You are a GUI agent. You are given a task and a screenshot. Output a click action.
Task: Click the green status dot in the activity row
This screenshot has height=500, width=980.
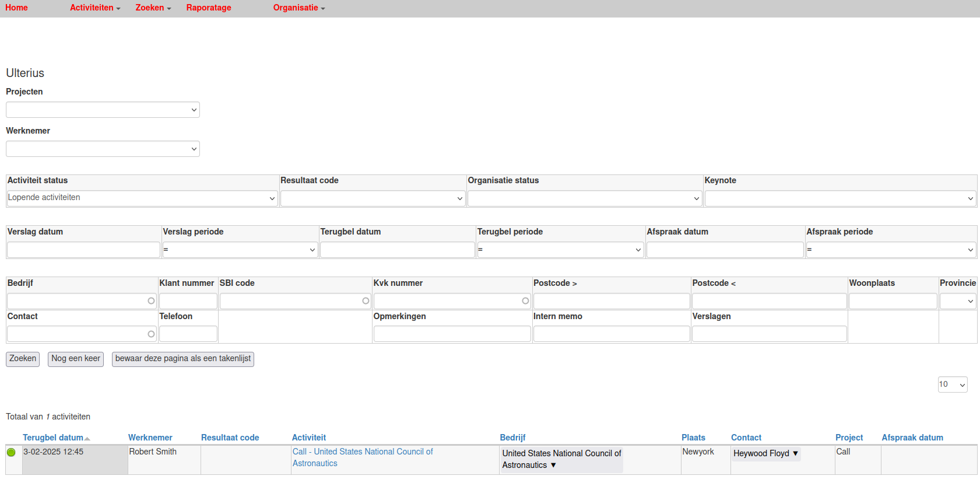pos(11,452)
